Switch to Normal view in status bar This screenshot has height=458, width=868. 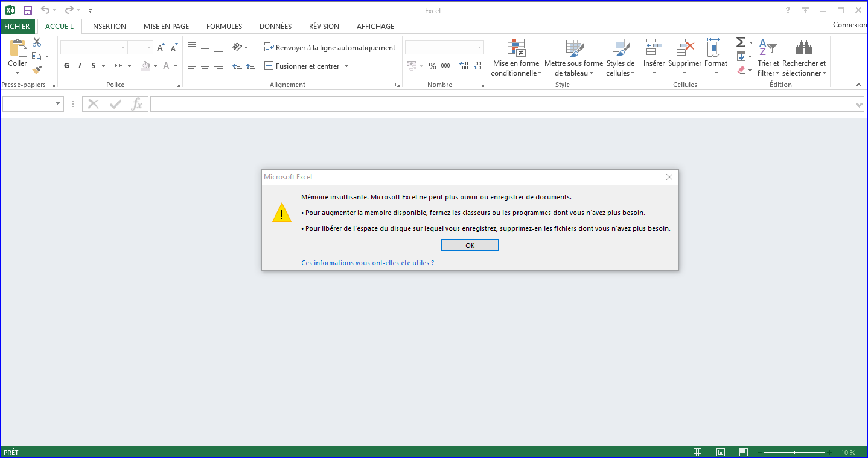pos(697,452)
